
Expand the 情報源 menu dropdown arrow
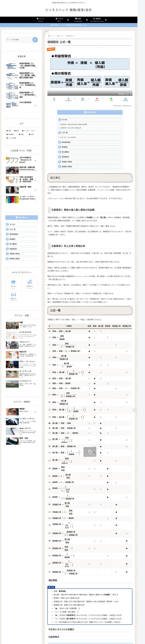[x=106, y=20]
